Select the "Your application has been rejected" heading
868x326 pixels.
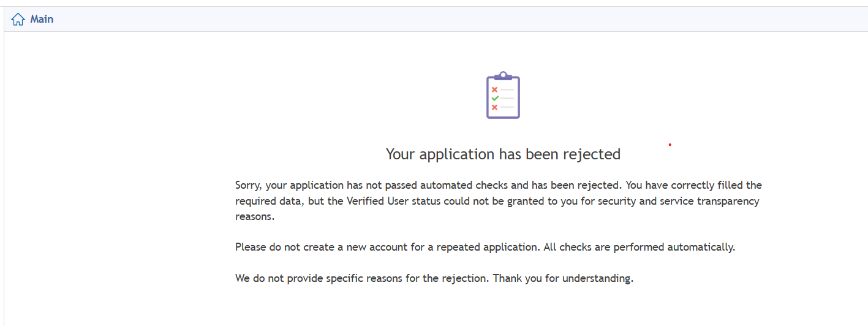click(503, 154)
